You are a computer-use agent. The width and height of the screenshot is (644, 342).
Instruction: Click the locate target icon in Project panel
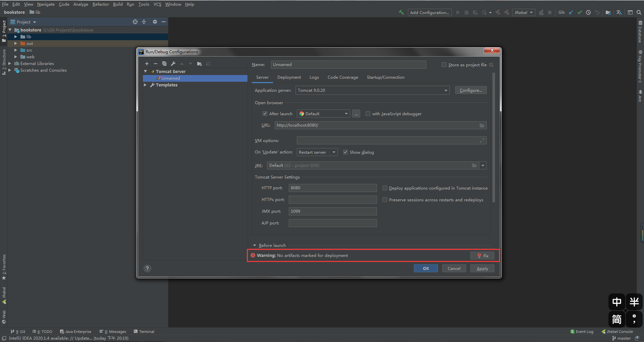(135, 22)
